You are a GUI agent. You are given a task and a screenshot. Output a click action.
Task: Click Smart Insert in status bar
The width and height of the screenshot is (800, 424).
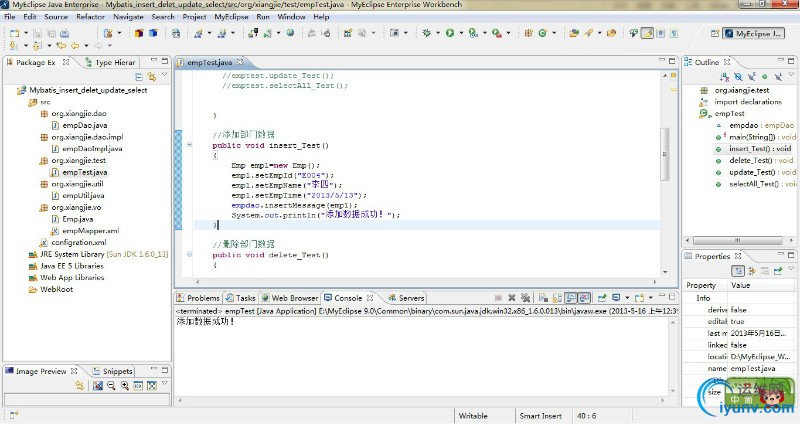tap(540, 416)
